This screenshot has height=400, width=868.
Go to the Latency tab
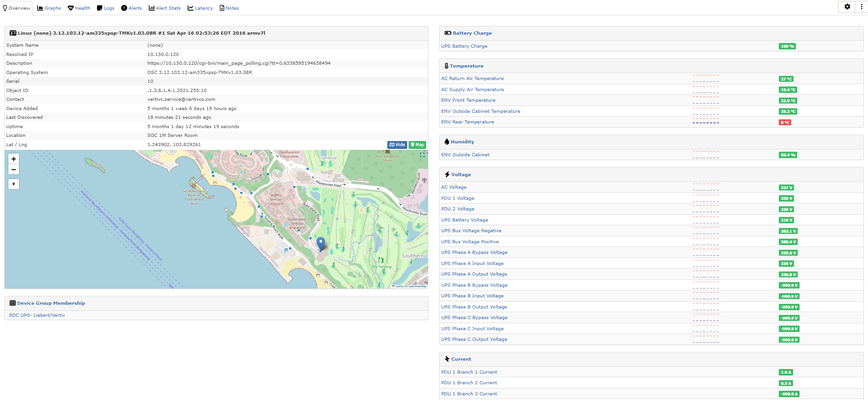200,8
